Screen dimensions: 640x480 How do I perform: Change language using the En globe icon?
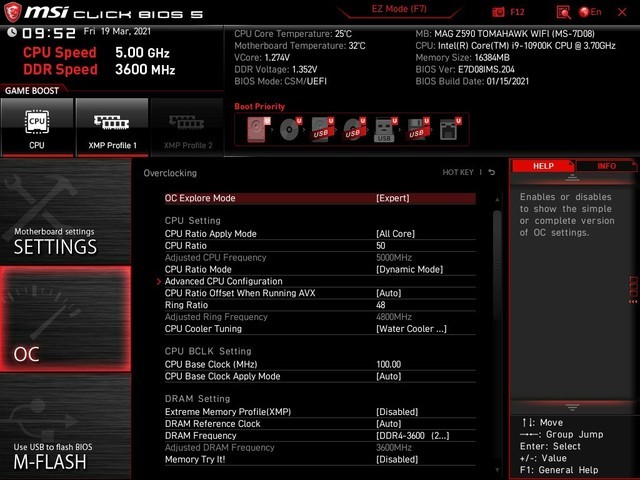point(590,12)
